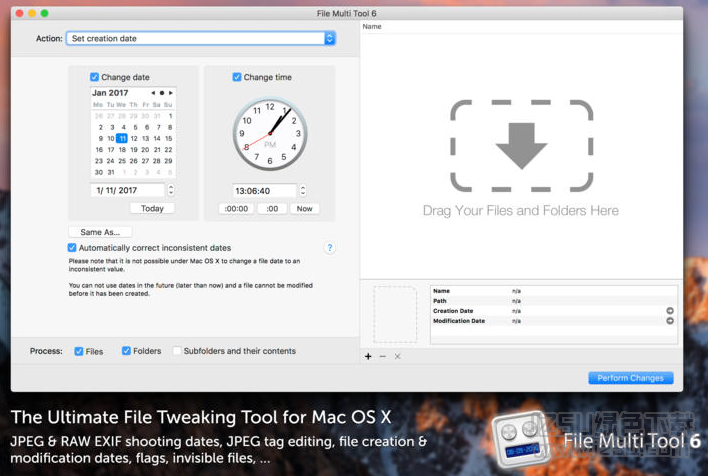Viewport: 708px width, 476px height.
Task: Toggle the Change time checkbox
Action: tap(237, 77)
